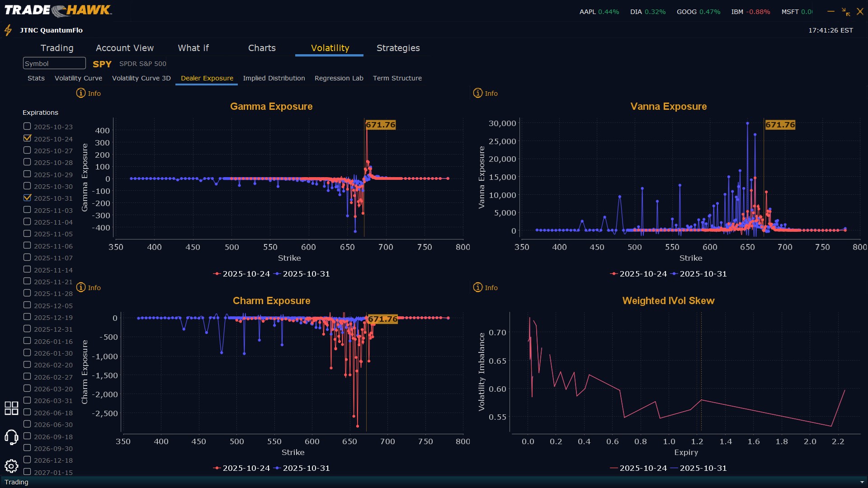Click the Trading label in status bar
This screenshot has width=868, height=488.
coord(16,482)
